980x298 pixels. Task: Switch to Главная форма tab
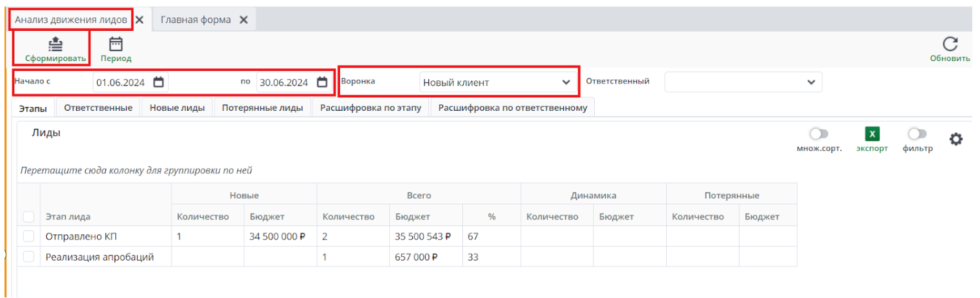pos(195,20)
